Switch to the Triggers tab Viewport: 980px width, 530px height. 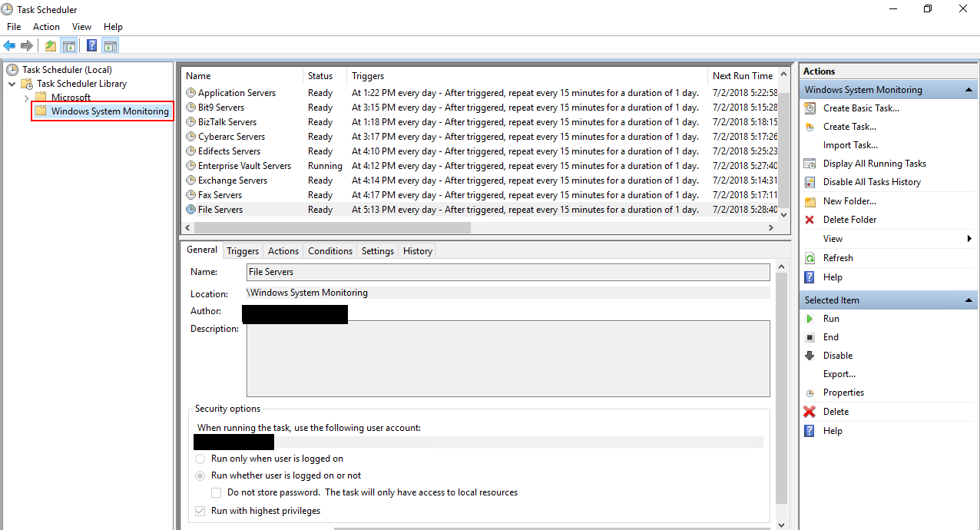242,250
